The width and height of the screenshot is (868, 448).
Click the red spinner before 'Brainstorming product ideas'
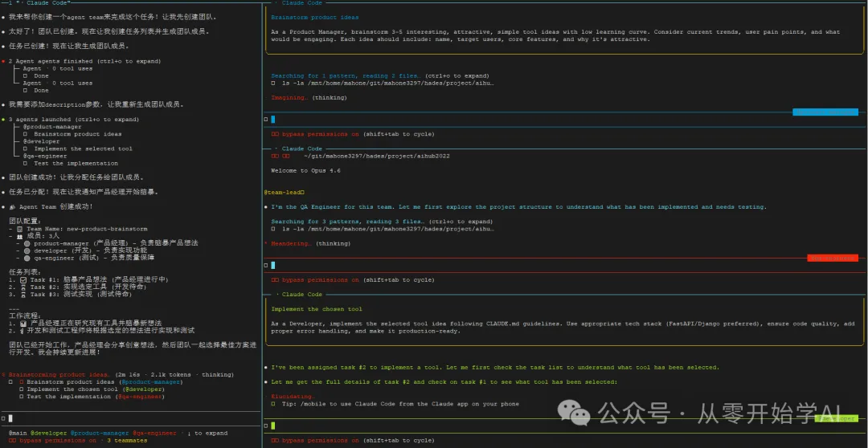tap(3, 375)
